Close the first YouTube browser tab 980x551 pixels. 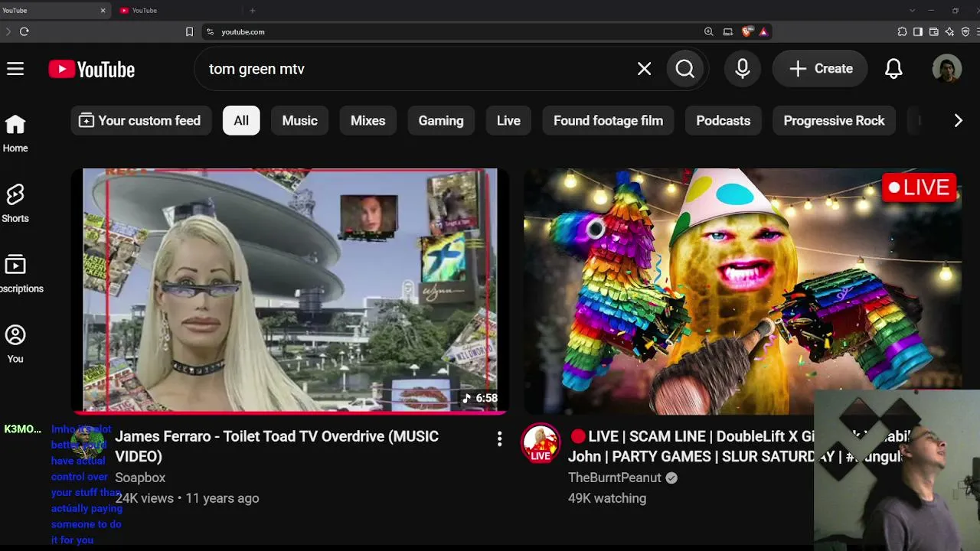pyautogui.click(x=103, y=11)
